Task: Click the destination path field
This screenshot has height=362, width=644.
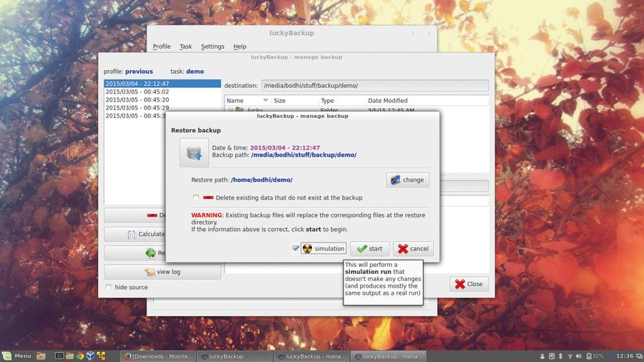Action: point(375,85)
